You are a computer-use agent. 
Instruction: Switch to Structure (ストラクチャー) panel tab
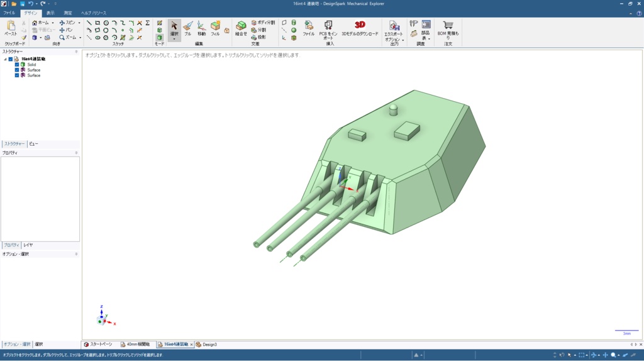(14, 144)
